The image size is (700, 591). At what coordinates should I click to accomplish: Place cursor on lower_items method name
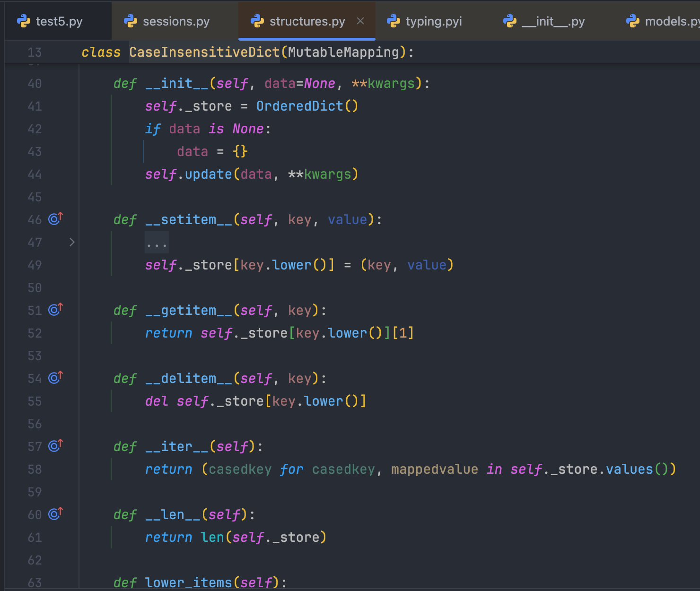coord(188,582)
